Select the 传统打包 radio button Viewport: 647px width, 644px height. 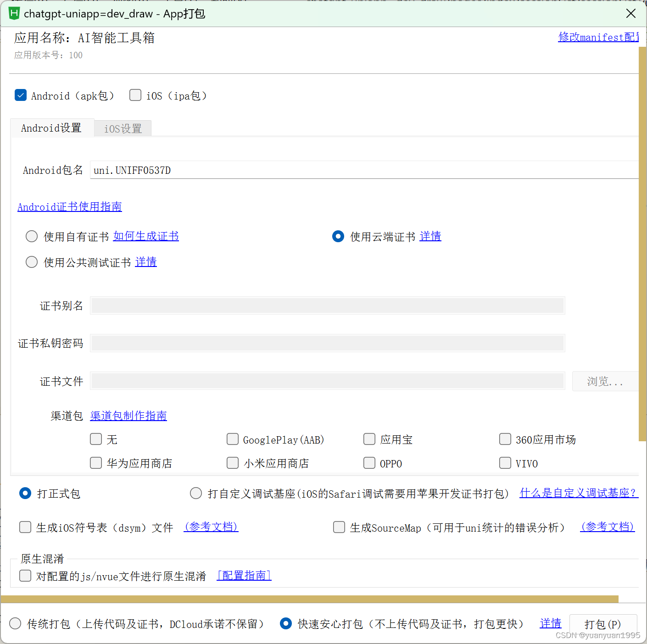pyautogui.click(x=15, y=623)
